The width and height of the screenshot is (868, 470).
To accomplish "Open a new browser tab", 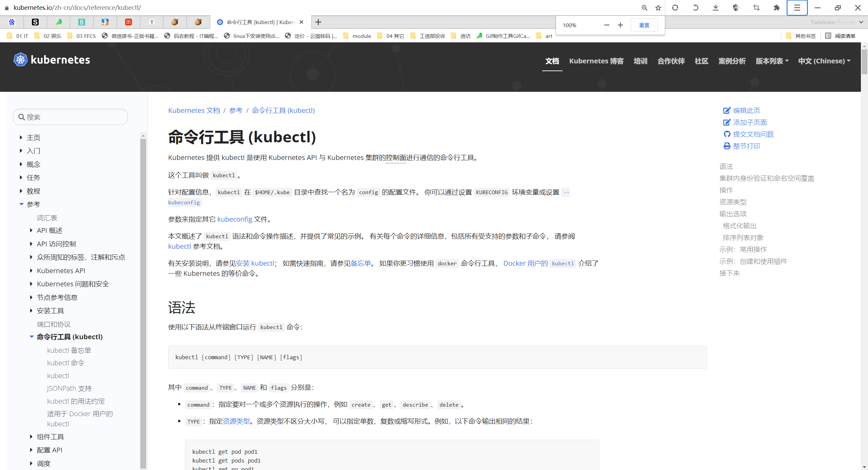I will [x=318, y=22].
